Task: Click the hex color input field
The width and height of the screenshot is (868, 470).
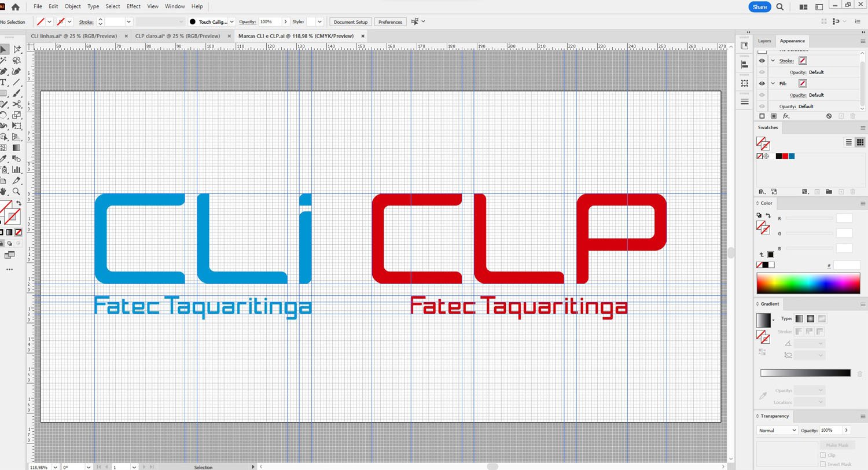Action: tap(846, 265)
